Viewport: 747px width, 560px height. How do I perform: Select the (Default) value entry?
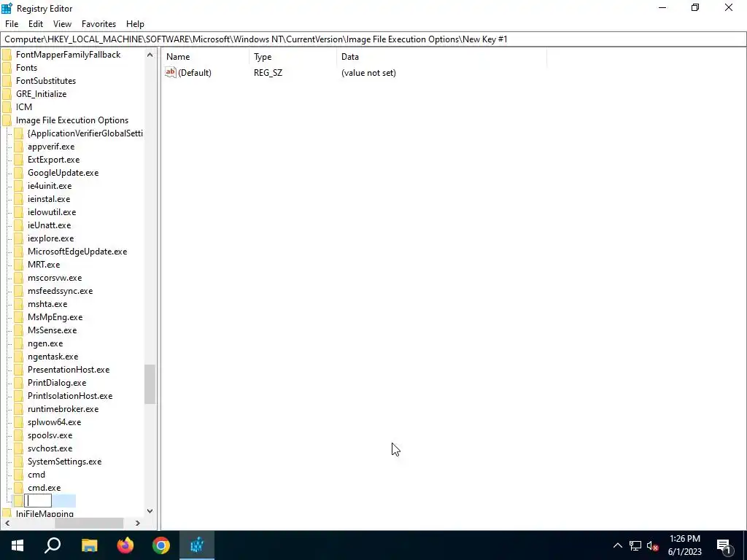(x=194, y=73)
